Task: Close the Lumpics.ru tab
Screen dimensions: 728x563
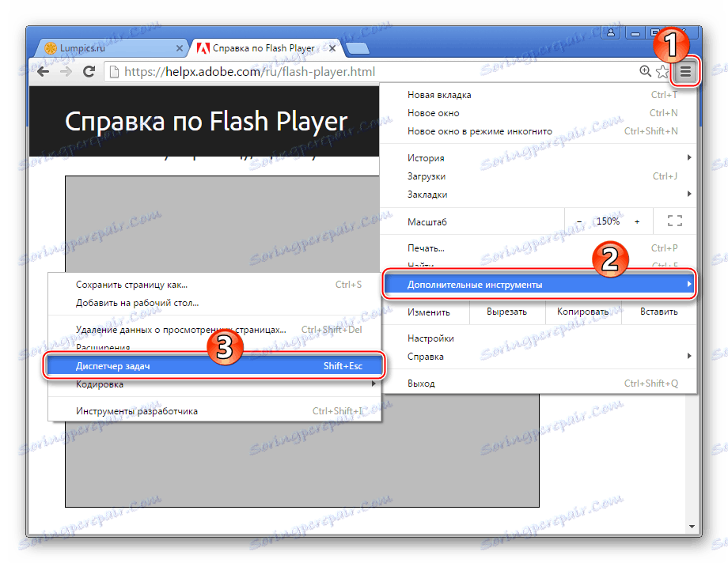Action: pyautogui.click(x=180, y=47)
